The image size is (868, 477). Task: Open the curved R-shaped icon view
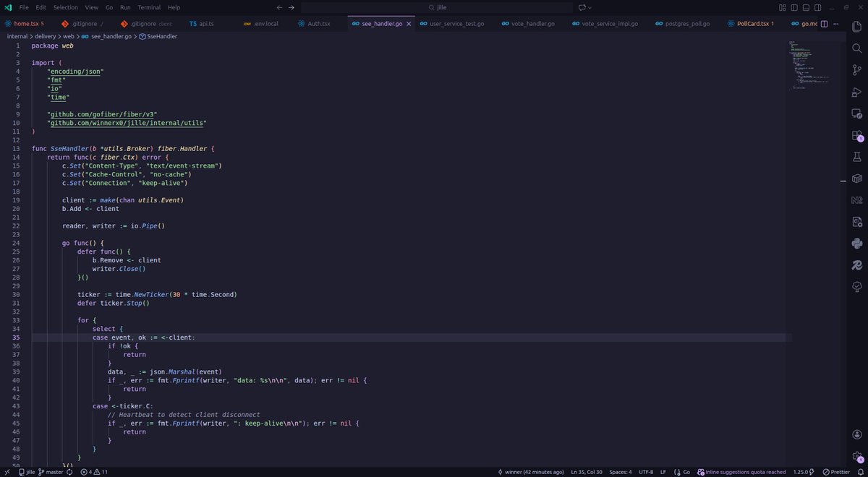pyautogui.click(x=856, y=265)
